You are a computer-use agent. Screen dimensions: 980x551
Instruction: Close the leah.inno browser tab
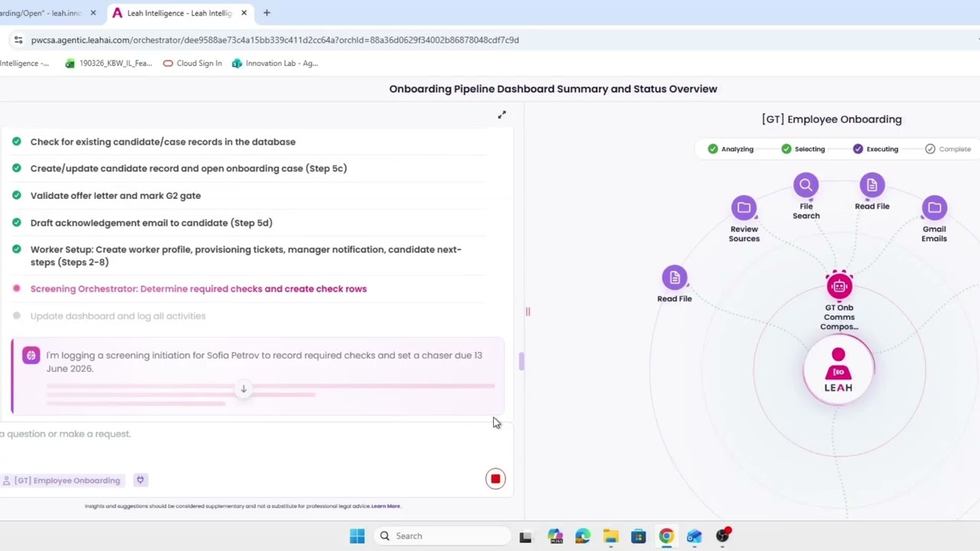(x=93, y=13)
